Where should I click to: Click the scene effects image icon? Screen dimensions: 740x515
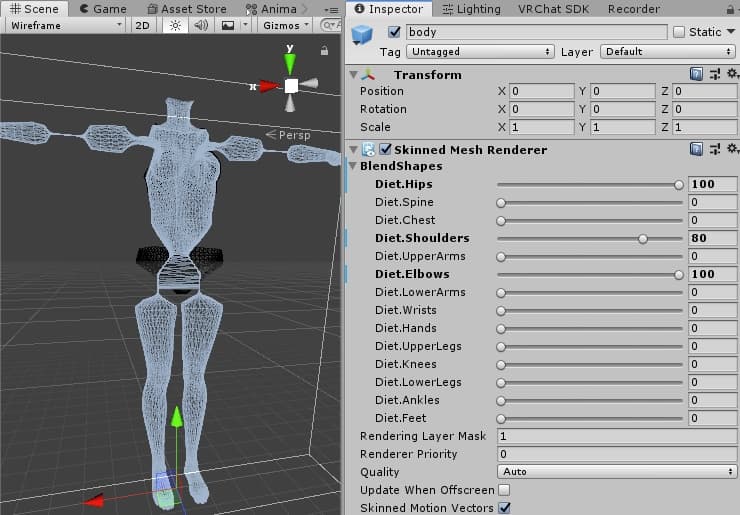(x=228, y=25)
